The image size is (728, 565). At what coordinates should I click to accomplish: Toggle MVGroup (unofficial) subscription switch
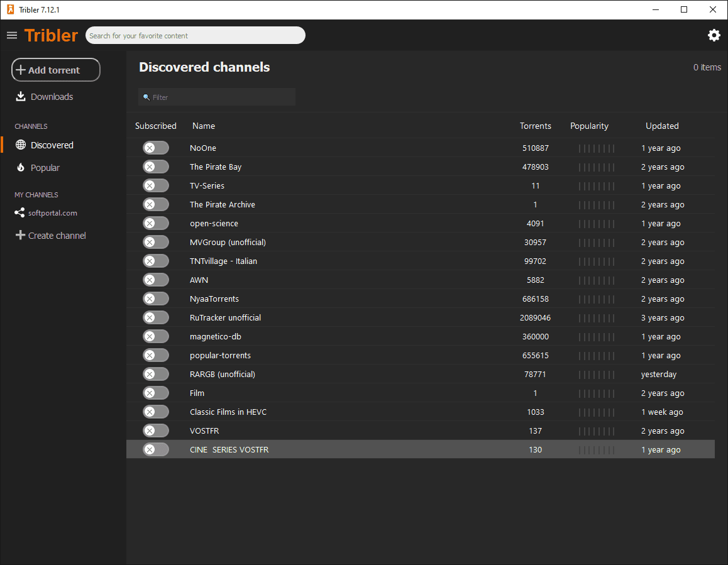[155, 242]
